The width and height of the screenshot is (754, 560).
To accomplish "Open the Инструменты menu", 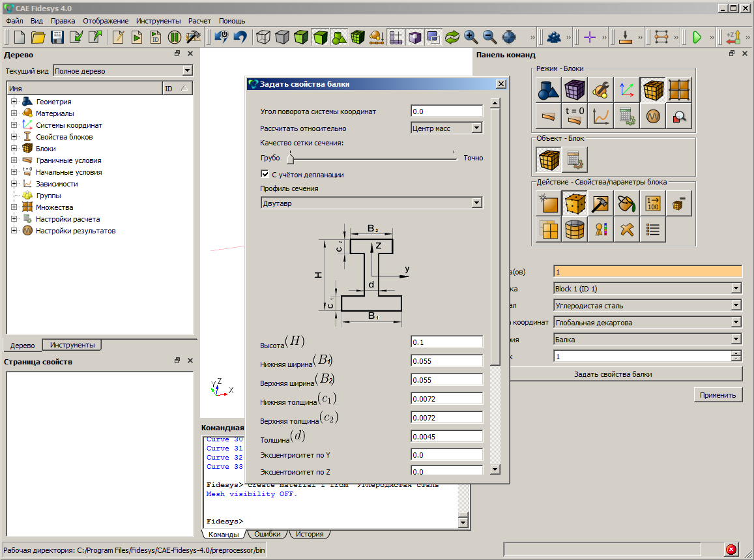I will [158, 21].
